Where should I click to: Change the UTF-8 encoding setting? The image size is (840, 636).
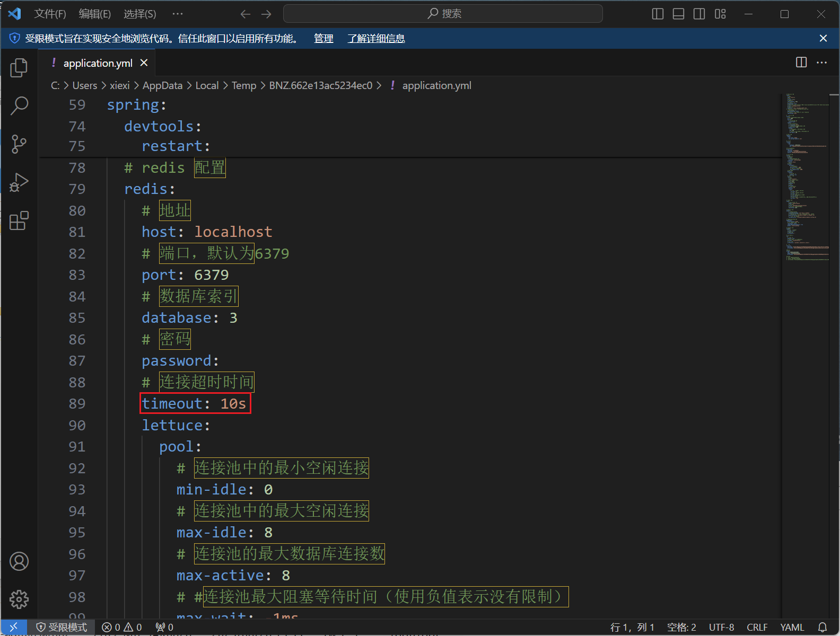tap(722, 628)
